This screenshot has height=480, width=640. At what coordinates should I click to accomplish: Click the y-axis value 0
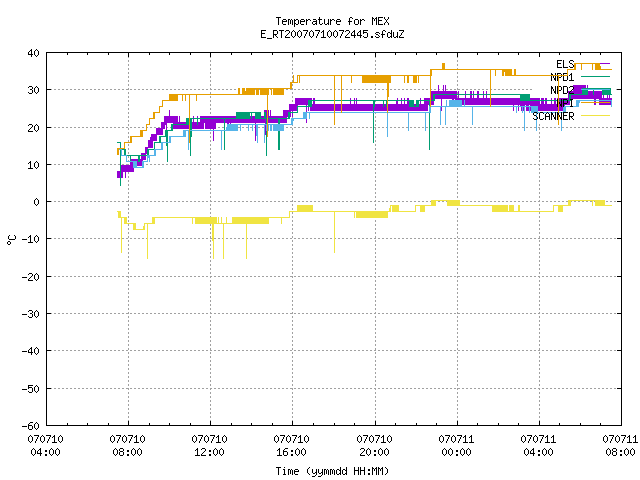coord(37,202)
